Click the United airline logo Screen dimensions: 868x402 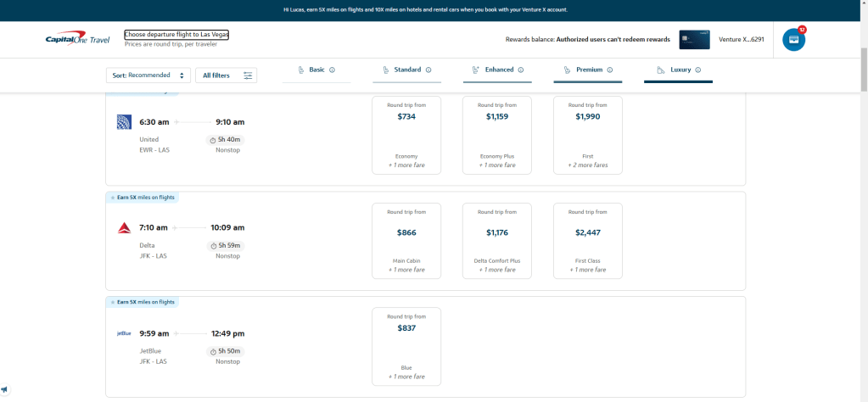124,122
